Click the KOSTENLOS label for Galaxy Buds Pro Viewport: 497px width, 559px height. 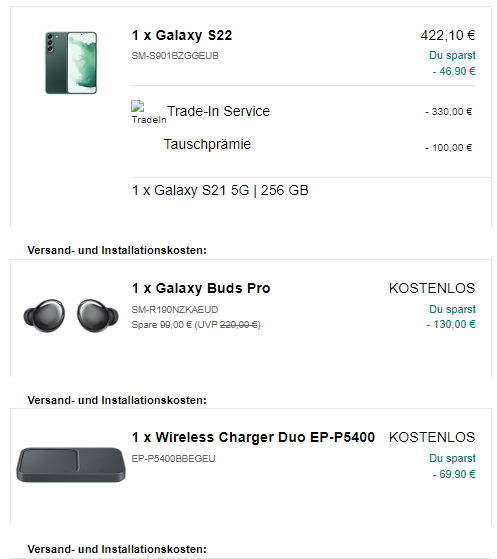click(x=432, y=288)
